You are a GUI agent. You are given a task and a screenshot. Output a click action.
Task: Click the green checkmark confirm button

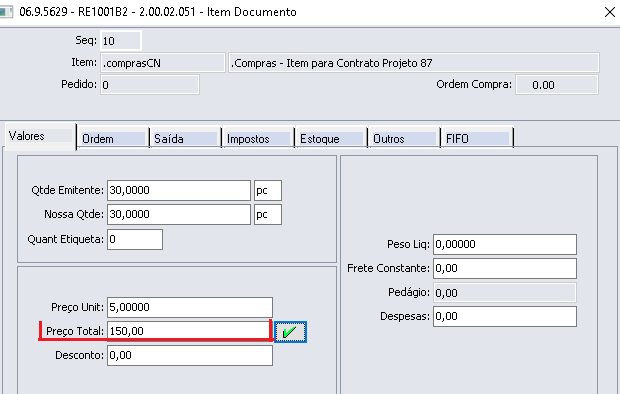pyautogui.click(x=290, y=332)
